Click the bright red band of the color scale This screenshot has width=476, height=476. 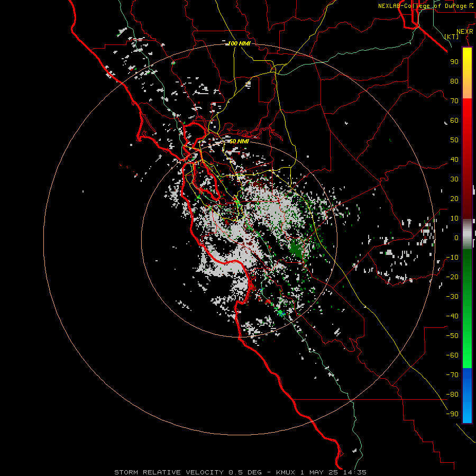467,111
